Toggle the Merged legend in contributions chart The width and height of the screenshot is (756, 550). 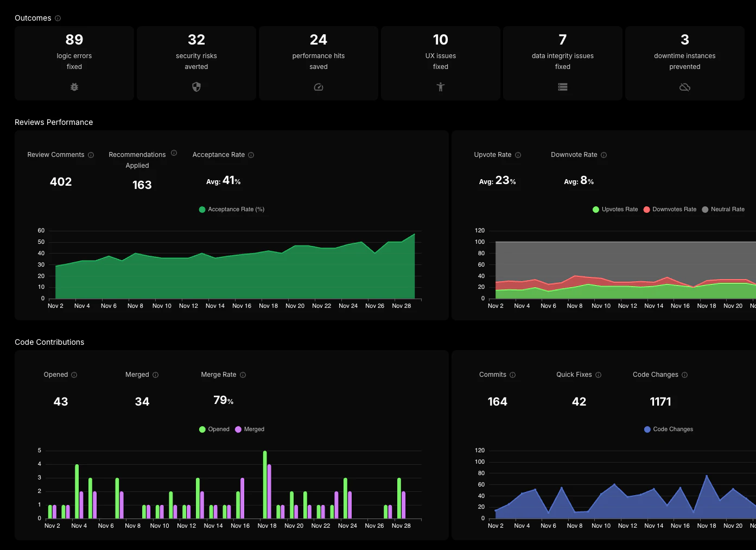tap(250, 429)
